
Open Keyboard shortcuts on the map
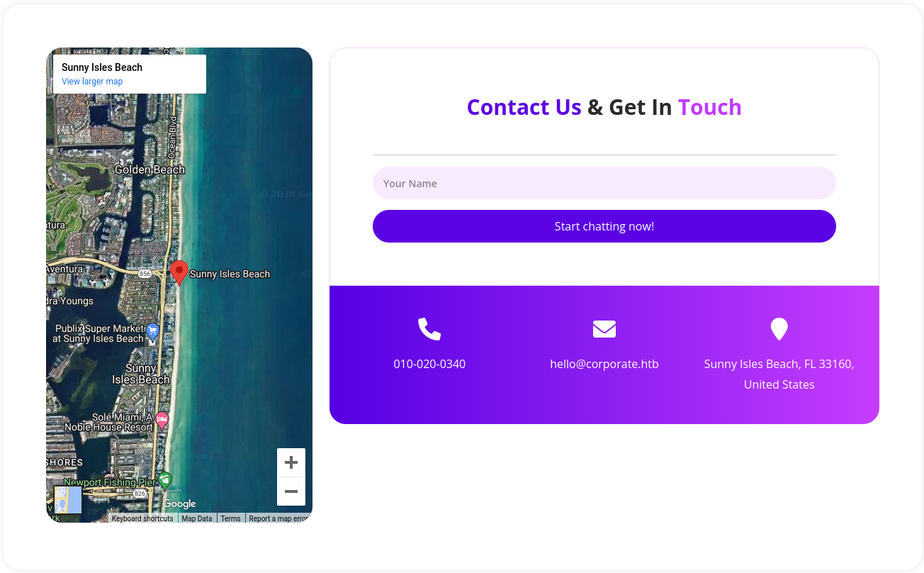pyautogui.click(x=142, y=518)
